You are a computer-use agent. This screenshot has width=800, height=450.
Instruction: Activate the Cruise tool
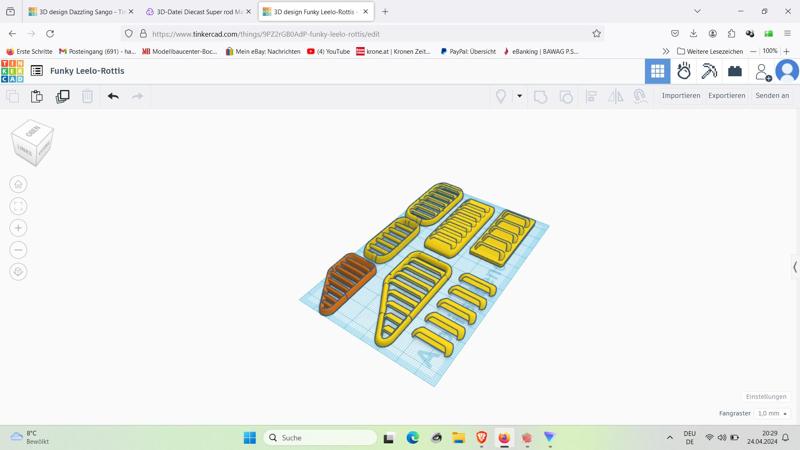click(640, 96)
